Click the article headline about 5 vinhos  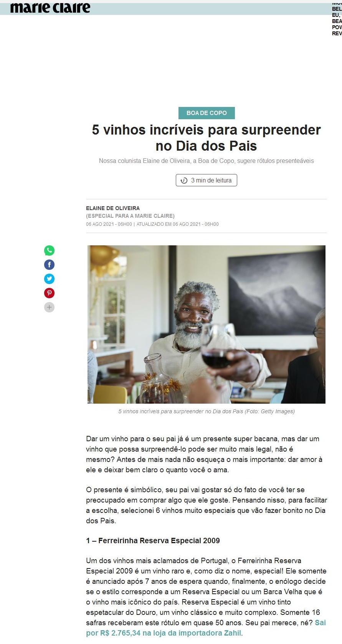[207, 138]
